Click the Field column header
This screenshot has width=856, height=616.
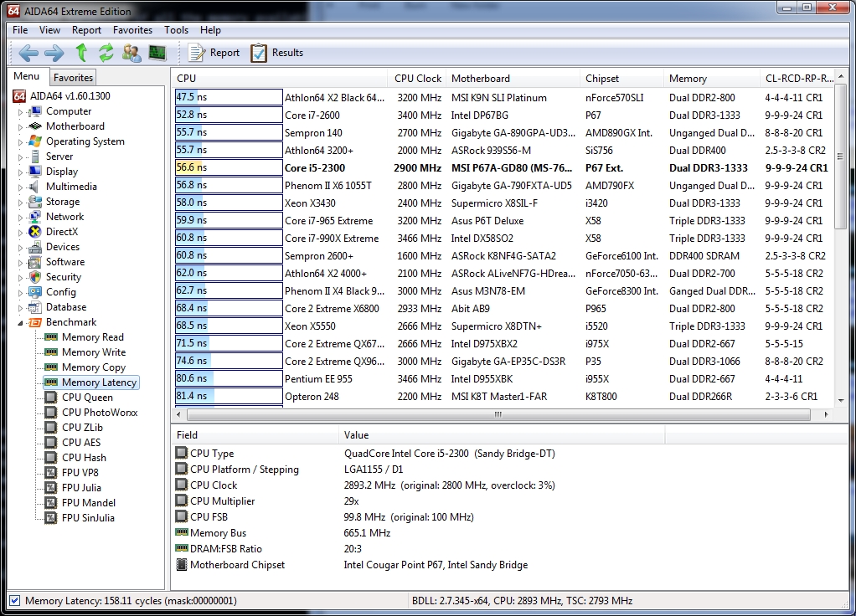click(x=255, y=435)
